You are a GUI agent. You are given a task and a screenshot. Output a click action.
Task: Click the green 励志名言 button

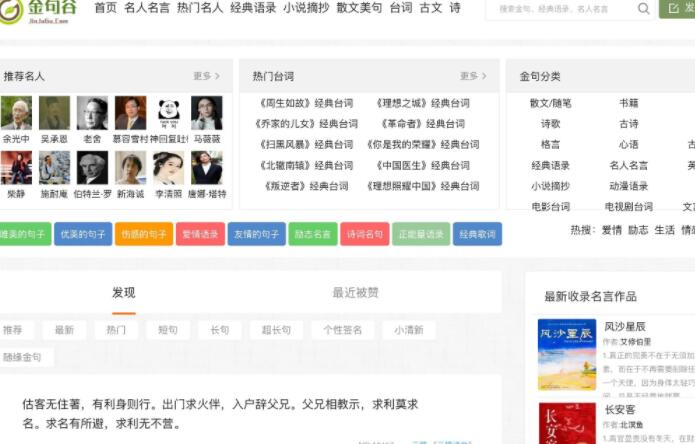pyautogui.click(x=313, y=234)
